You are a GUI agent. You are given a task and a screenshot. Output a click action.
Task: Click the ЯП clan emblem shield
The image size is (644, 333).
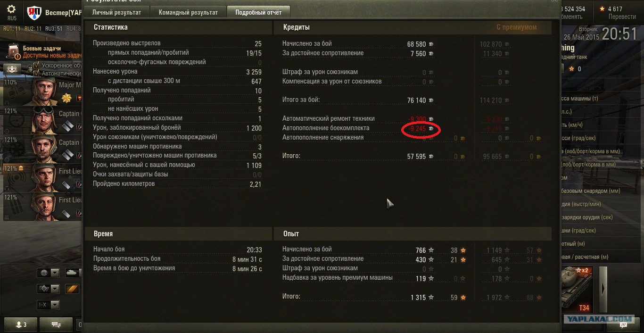(34, 13)
